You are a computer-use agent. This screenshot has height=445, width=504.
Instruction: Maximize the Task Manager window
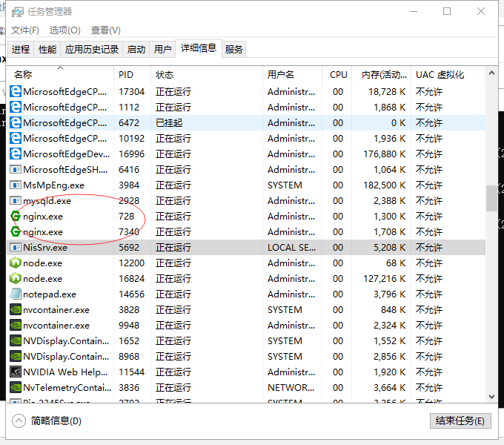[447, 11]
